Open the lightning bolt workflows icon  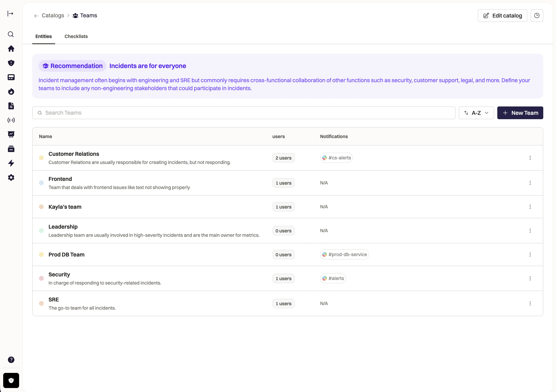tap(11, 163)
